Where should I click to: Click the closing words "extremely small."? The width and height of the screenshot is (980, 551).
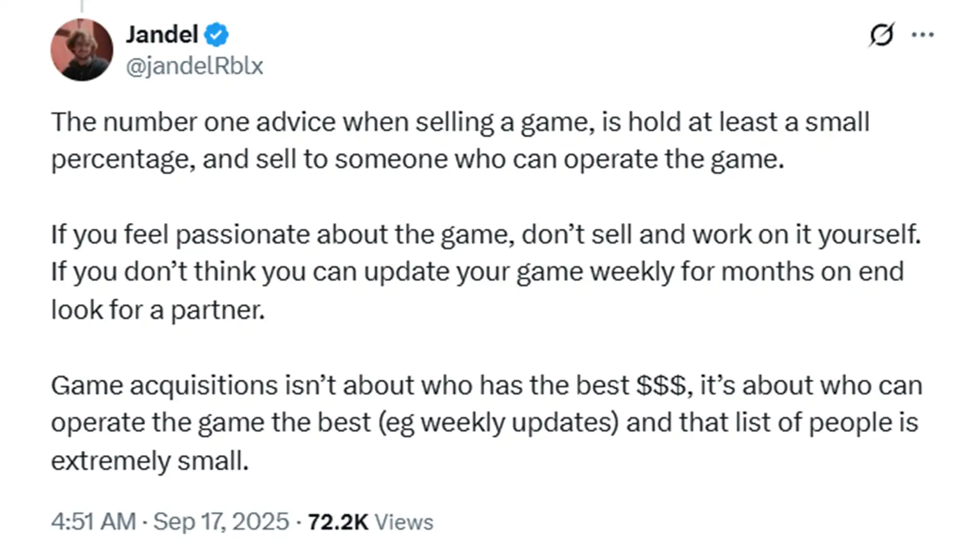click(x=150, y=461)
